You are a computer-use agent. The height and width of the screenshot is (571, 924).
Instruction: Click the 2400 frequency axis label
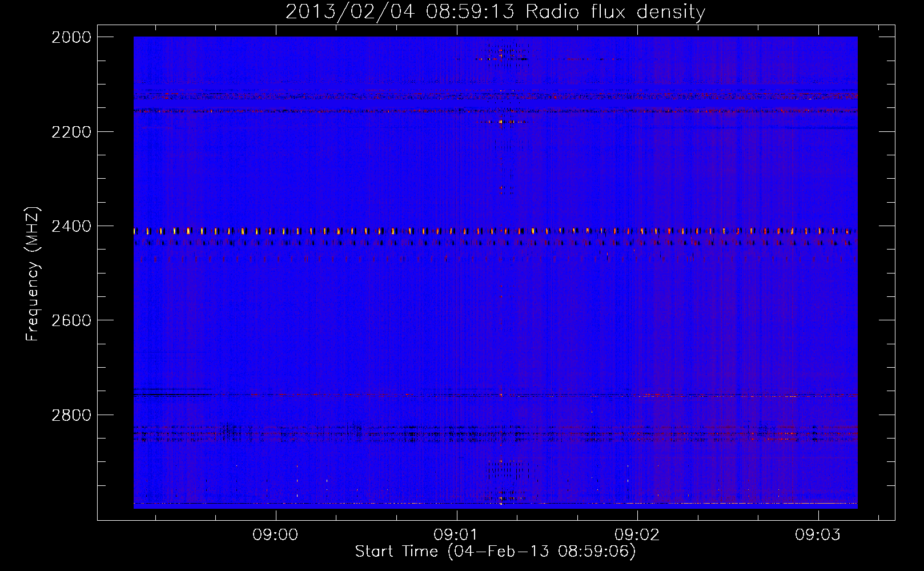tap(71, 227)
